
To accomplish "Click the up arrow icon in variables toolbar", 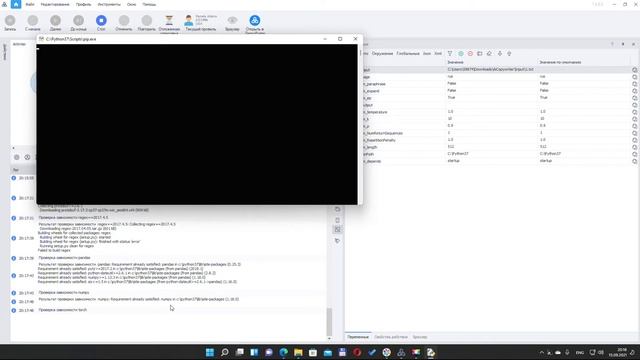I will coord(509,53).
